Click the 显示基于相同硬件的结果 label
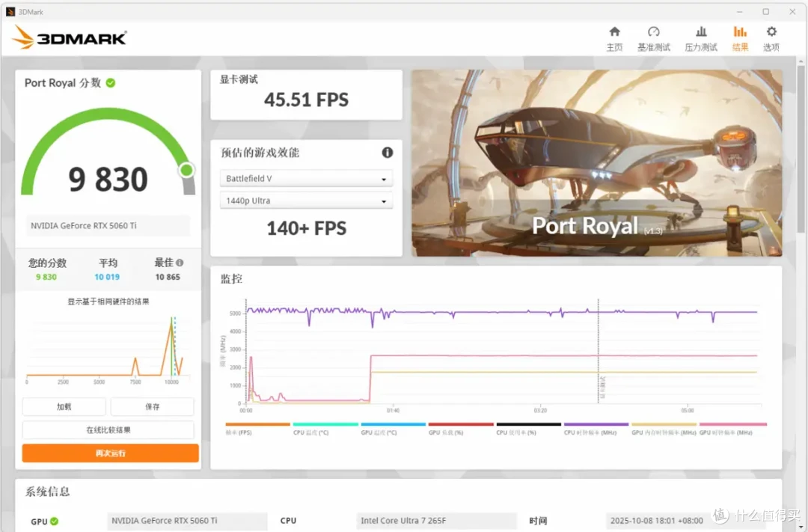This screenshot has height=532, width=808. [x=108, y=302]
